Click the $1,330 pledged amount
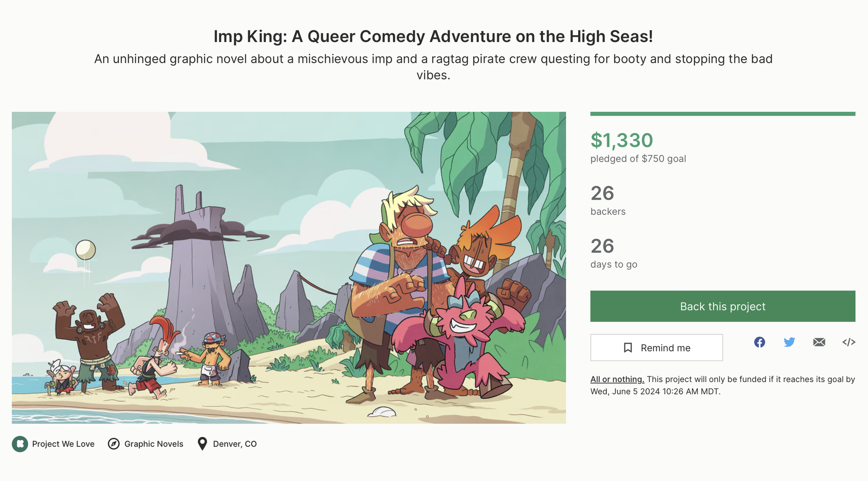 click(622, 140)
